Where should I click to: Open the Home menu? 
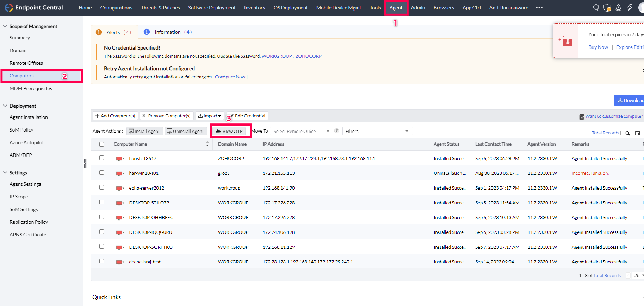tap(85, 8)
